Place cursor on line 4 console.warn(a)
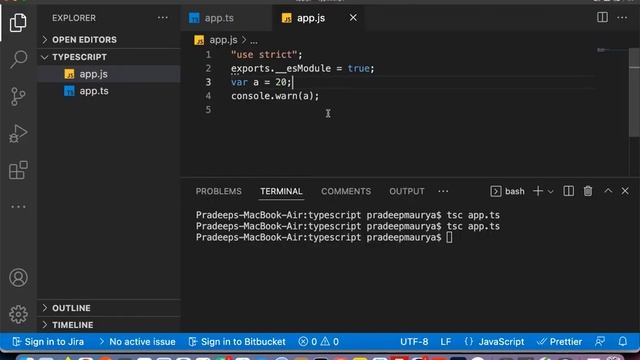Image resolution: width=640 pixels, height=360 pixels. 275,96
